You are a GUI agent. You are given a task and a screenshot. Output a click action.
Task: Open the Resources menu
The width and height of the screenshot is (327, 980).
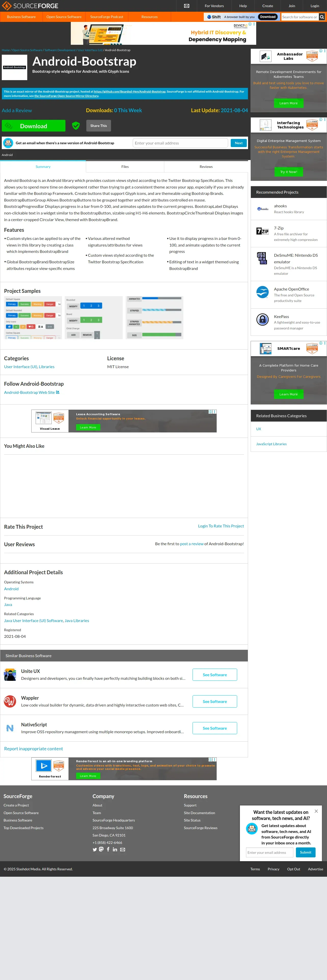pyautogui.click(x=149, y=17)
